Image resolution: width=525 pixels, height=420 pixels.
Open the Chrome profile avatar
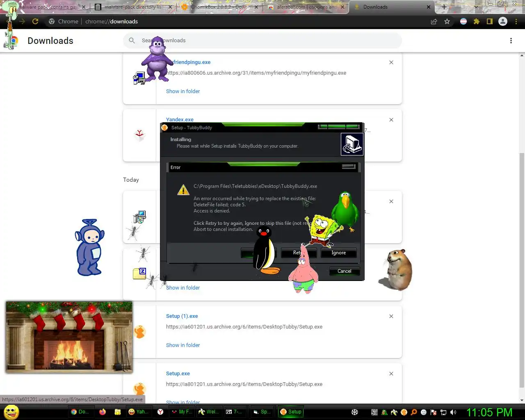click(503, 21)
